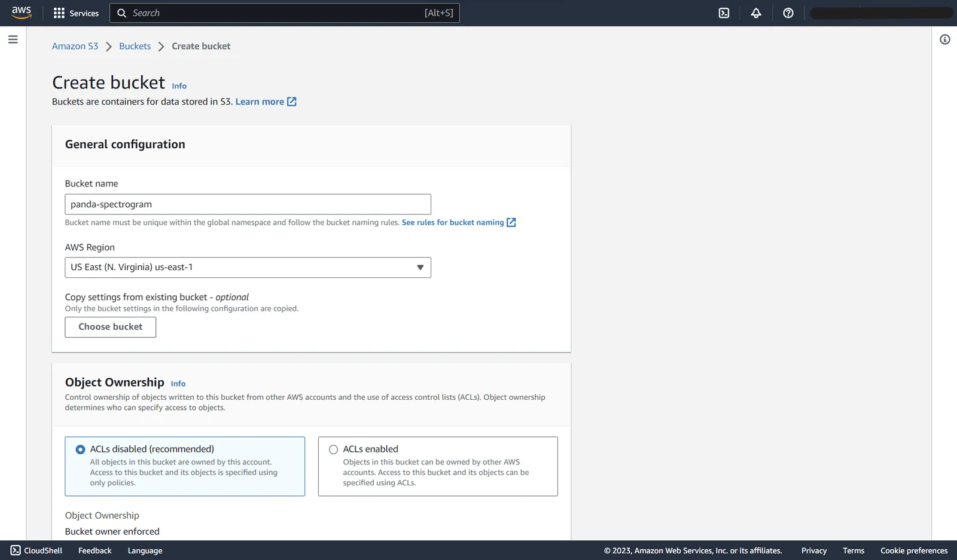
Task: Click the General configuration heading
Action: click(125, 144)
